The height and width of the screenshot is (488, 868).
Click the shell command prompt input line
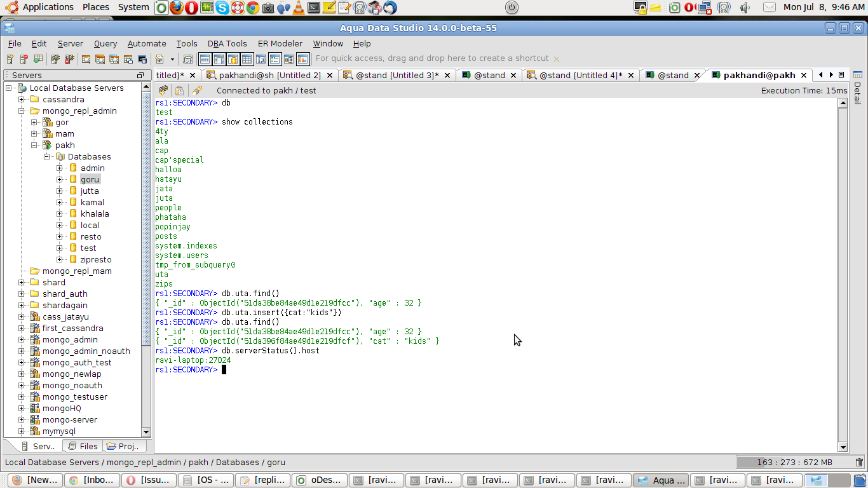click(x=496, y=370)
